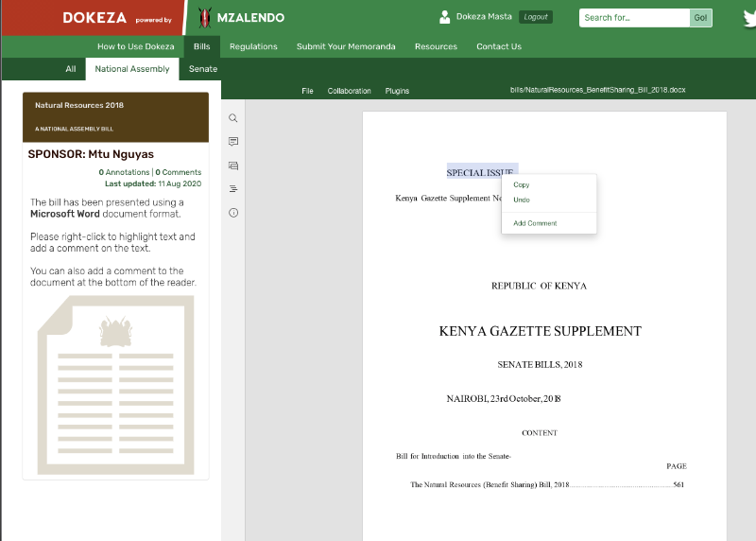
Task: Show document navigation headings icon
Action: pyautogui.click(x=233, y=189)
